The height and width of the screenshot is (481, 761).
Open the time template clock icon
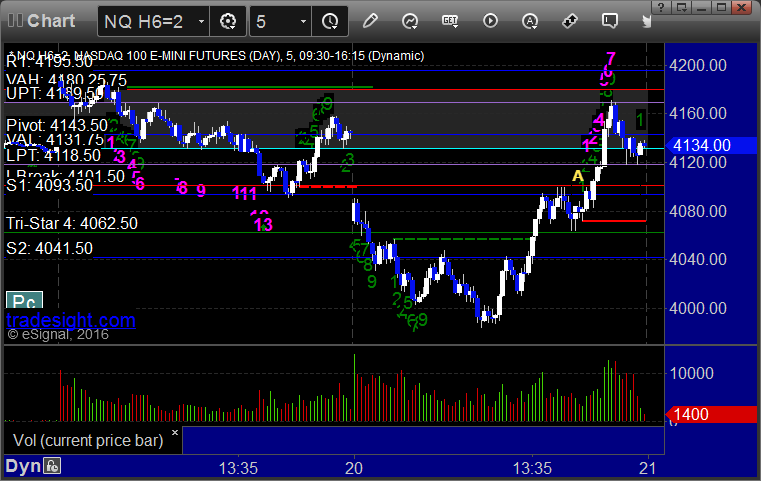[x=330, y=21]
